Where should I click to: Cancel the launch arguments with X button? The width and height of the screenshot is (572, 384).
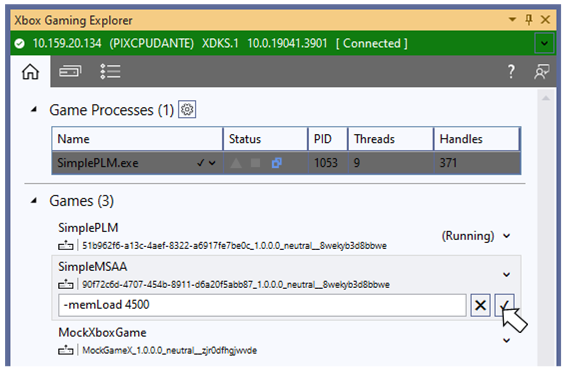pos(480,305)
